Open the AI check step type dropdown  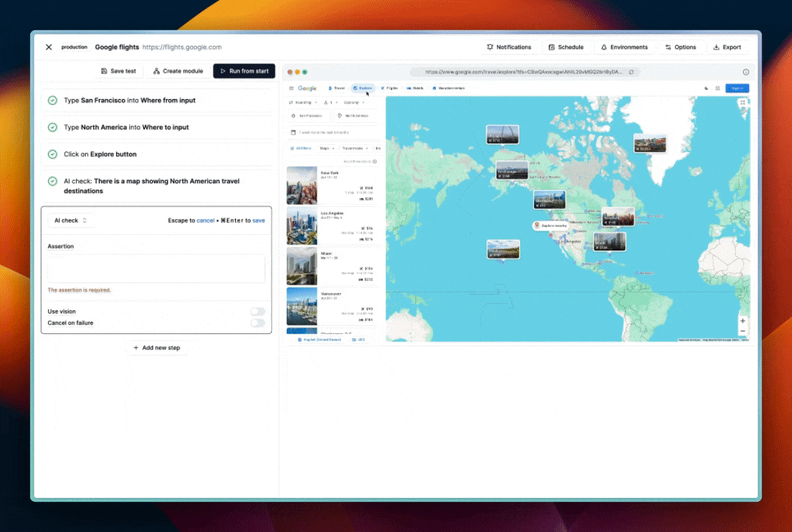pos(71,220)
